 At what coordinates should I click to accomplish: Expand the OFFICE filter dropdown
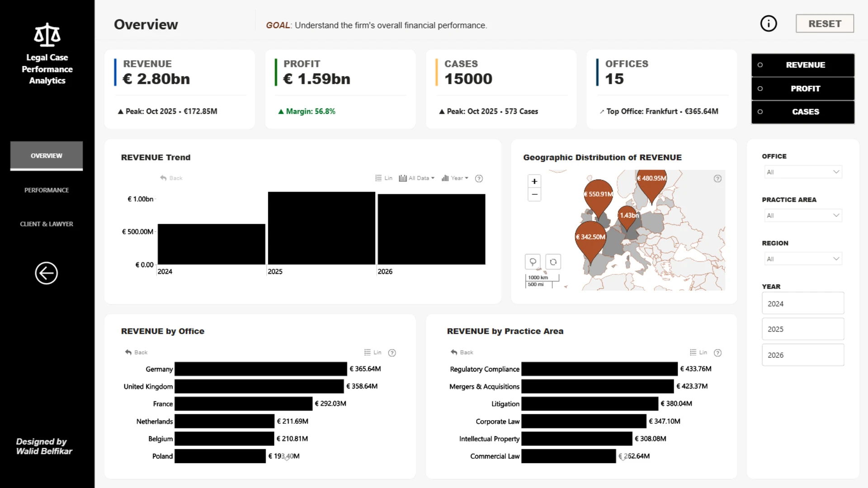802,172
